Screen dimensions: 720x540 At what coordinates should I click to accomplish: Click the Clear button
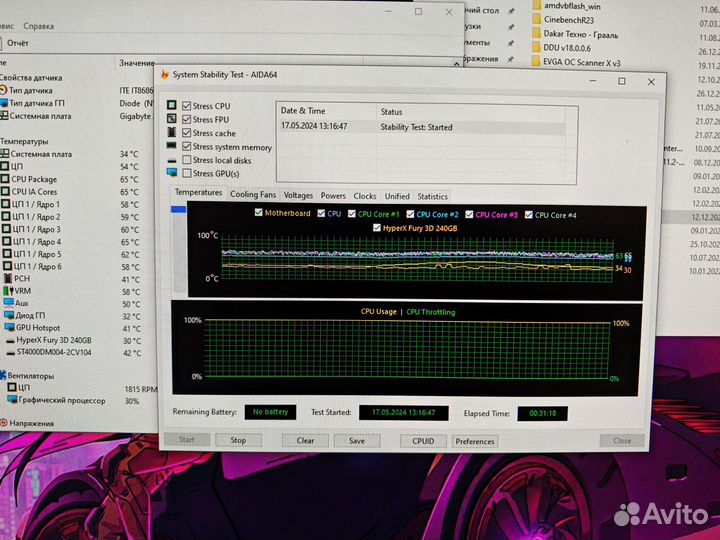click(x=305, y=440)
